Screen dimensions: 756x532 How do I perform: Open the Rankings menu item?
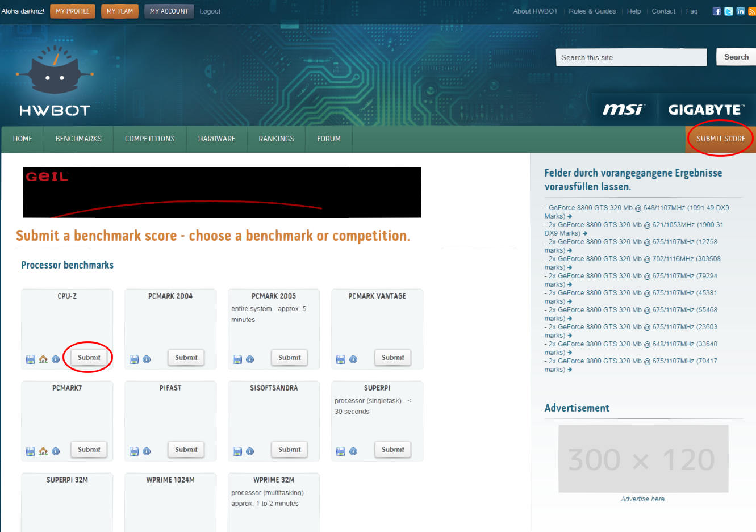(276, 139)
